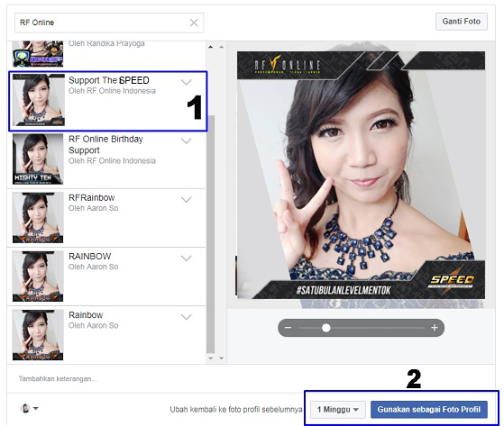Expand Support The SPEED frame options
504x426 pixels.
pos(186,82)
